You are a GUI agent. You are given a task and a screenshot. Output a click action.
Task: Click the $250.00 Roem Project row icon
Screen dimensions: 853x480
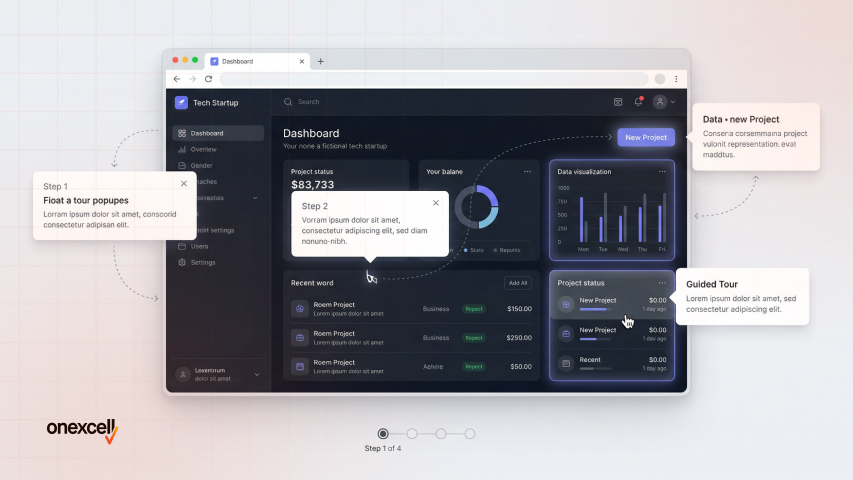(x=300, y=337)
